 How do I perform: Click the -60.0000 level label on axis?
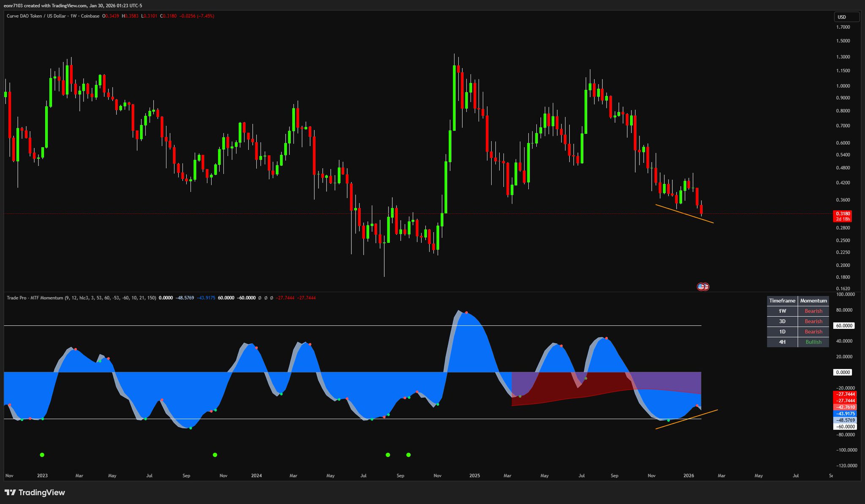(843, 427)
